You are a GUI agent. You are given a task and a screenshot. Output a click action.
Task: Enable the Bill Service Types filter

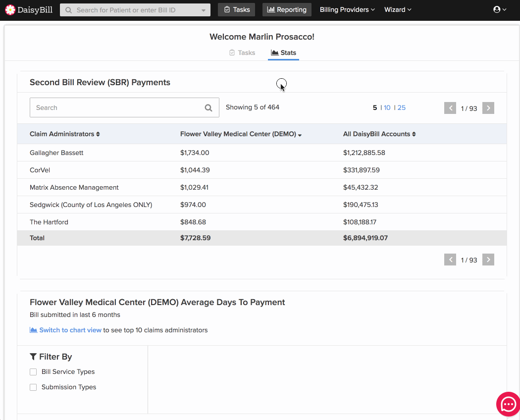coord(33,372)
